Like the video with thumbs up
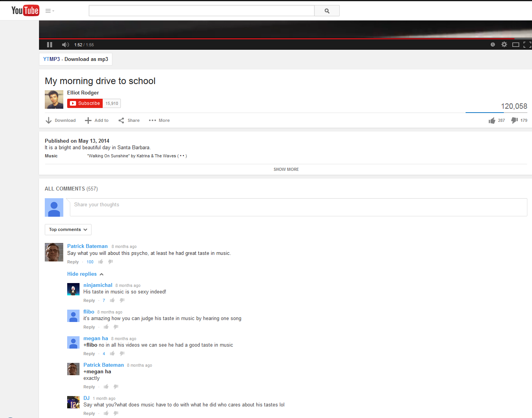 pos(496,120)
